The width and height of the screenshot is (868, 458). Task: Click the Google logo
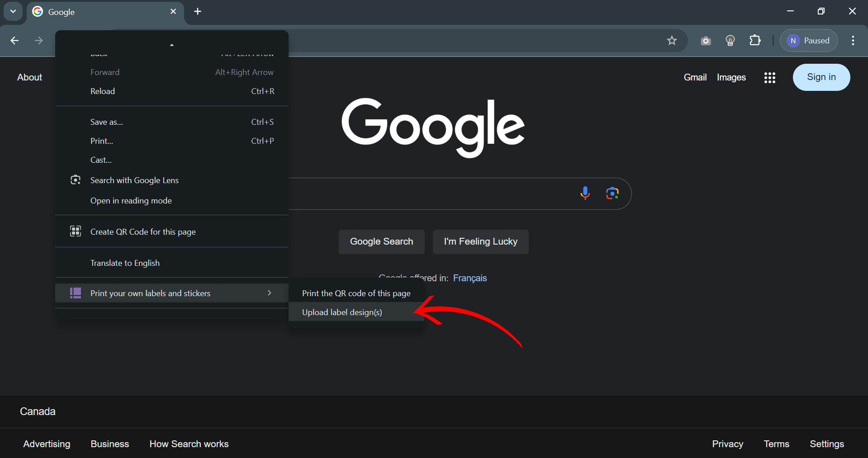(433, 127)
